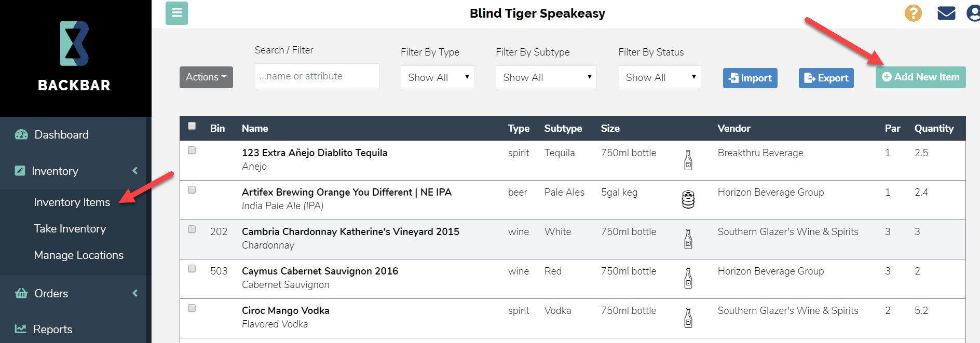
Task: Check the box for 123 Extra Añejo Tequila
Action: pyautogui.click(x=192, y=150)
